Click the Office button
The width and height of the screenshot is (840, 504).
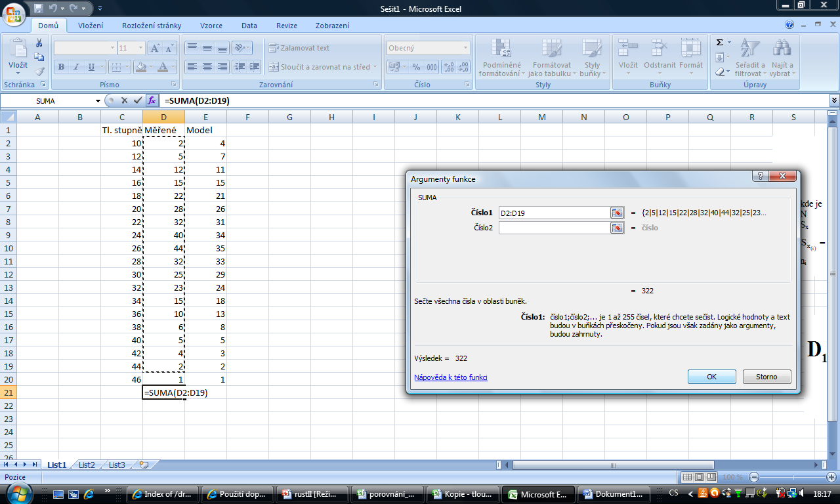(14, 14)
